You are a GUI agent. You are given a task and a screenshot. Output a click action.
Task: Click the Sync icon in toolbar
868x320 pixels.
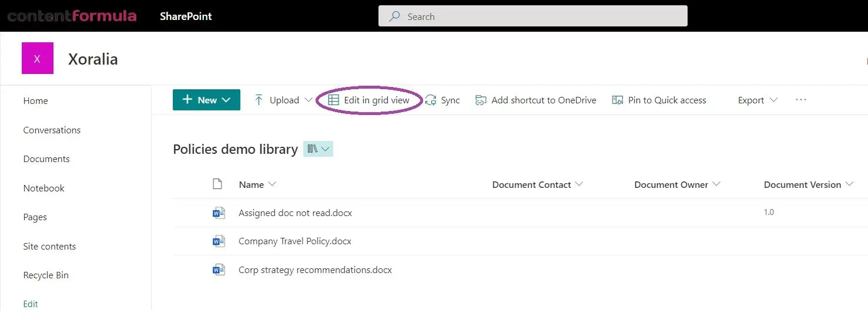[431, 100]
